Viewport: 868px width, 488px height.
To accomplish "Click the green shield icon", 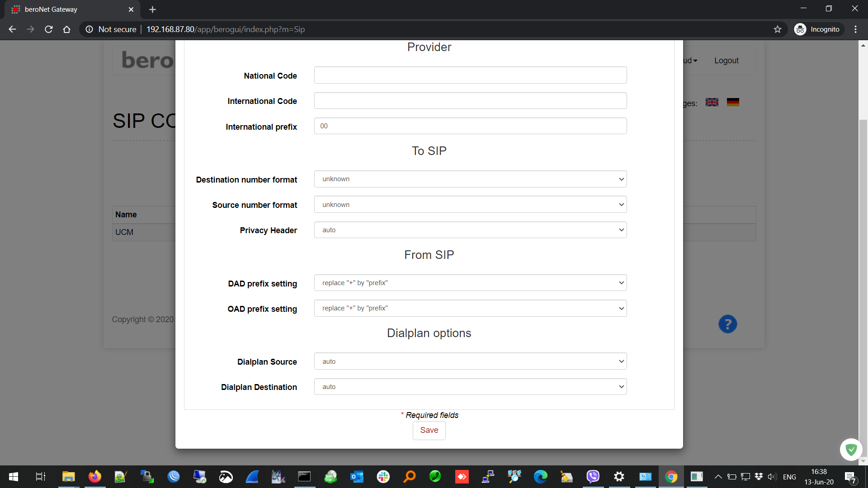I will [x=851, y=449].
